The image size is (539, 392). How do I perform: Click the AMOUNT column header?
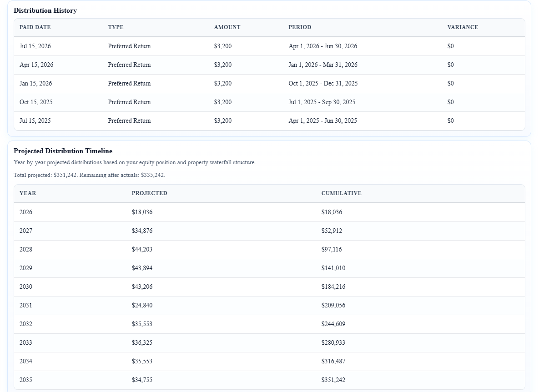pos(227,27)
